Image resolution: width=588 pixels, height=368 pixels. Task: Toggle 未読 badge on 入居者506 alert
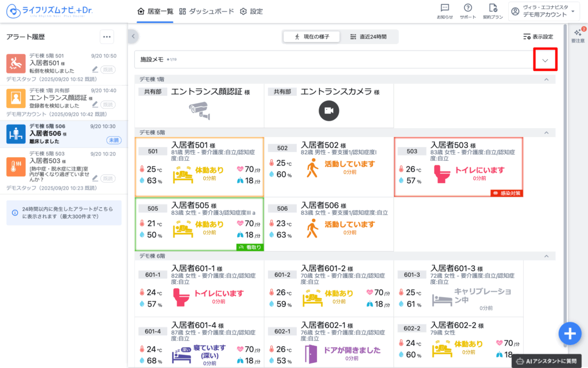113,140
